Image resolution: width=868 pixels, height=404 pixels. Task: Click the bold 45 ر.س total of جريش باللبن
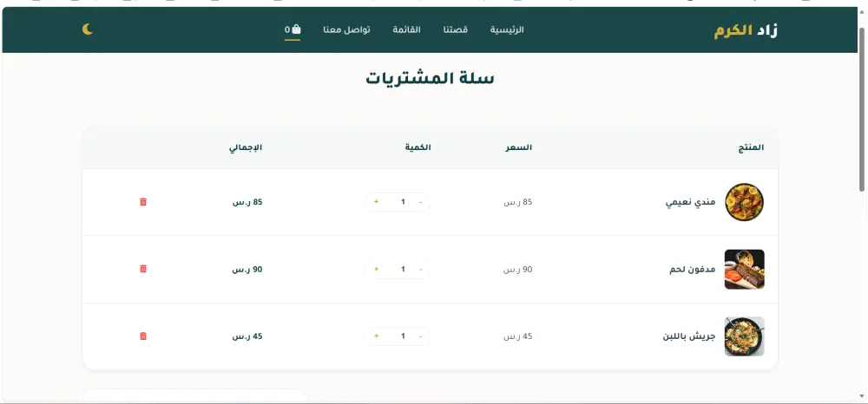[x=247, y=336]
